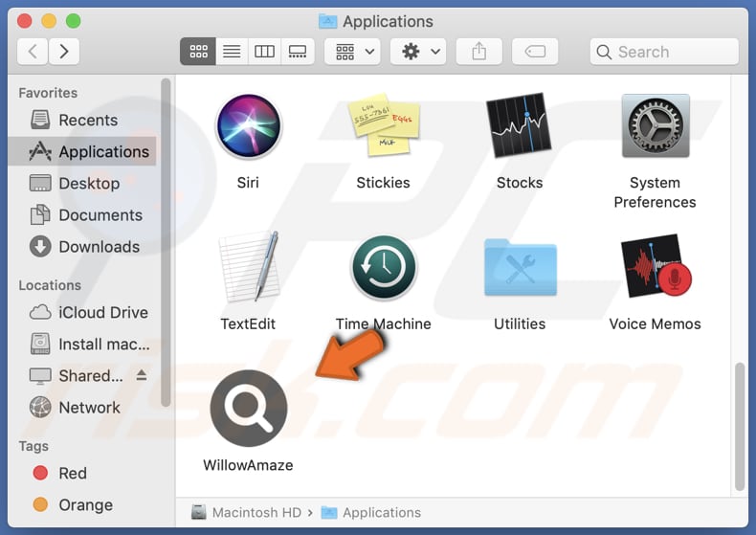Open the Utilities folder icon
Image resolution: width=756 pixels, height=535 pixels.
(521, 267)
